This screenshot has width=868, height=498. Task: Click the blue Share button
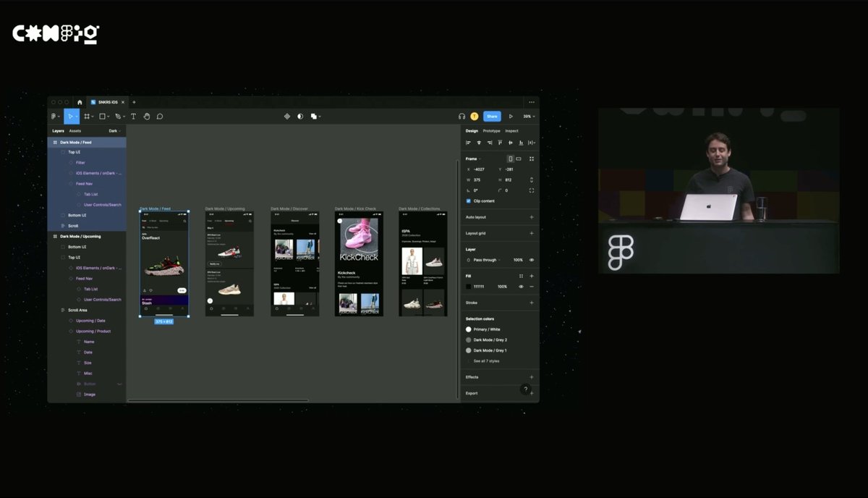(492, 116)
